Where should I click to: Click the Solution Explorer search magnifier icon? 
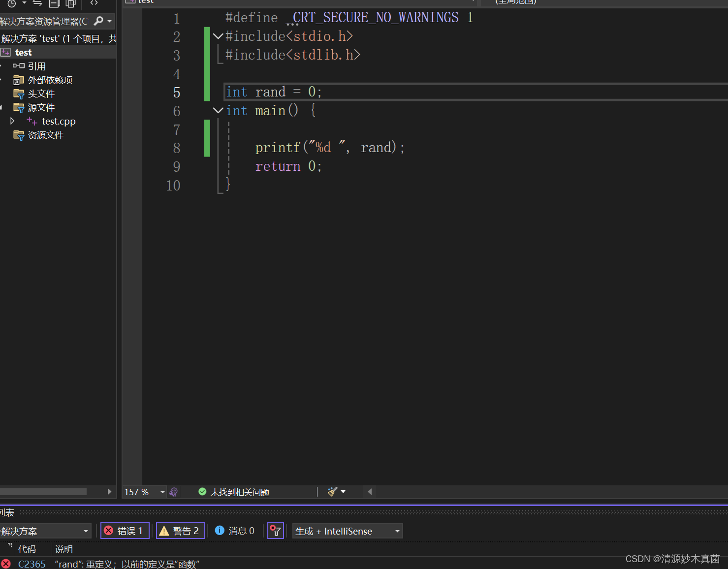[x=98, y=21]
